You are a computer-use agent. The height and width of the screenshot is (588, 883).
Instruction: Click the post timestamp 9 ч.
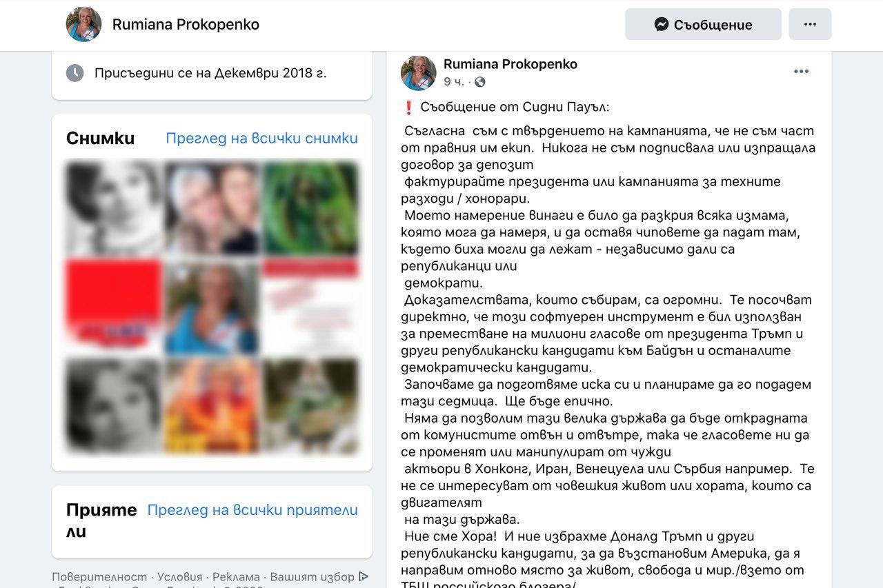453,82
